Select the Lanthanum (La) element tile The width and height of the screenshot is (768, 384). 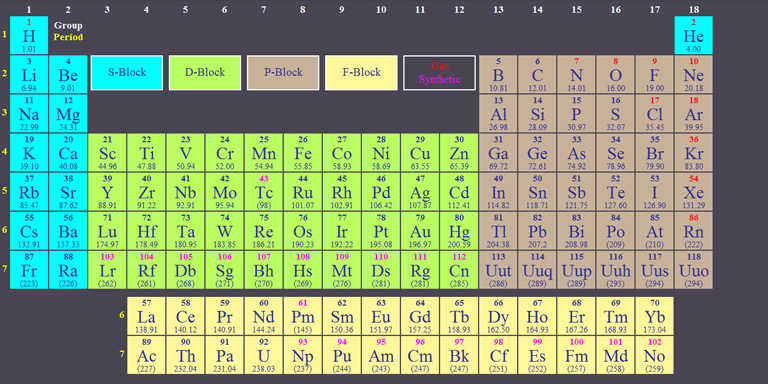(146, 316)
